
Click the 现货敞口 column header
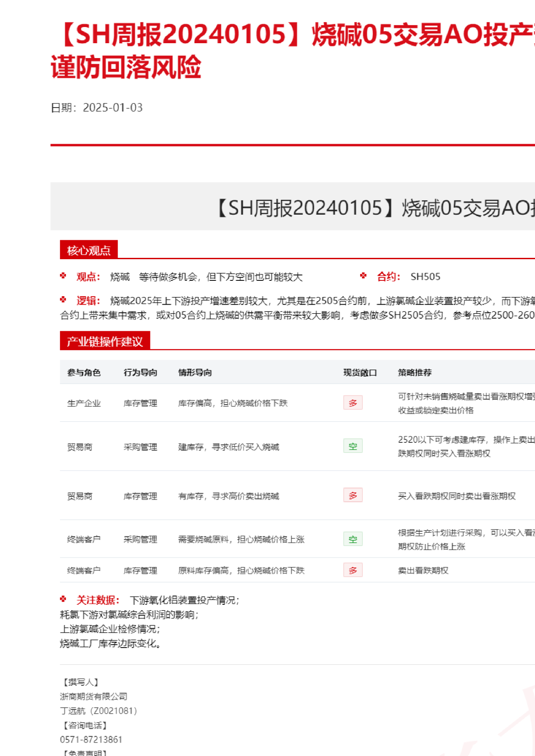[x=360, y=373]
